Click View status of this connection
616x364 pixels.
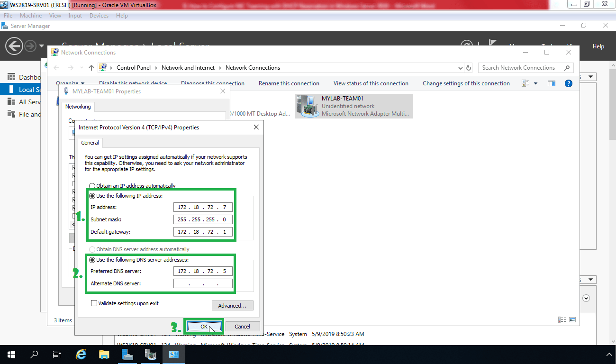pos(371,83)
